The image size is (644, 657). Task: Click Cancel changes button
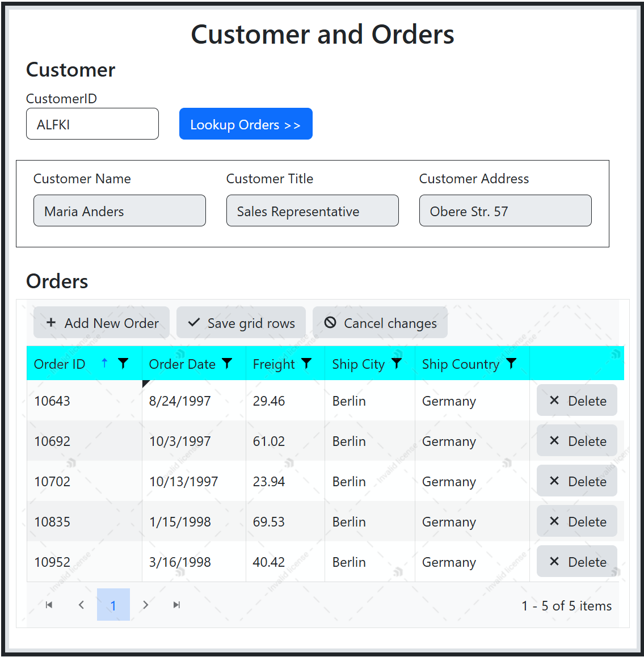tap(380, 322)
